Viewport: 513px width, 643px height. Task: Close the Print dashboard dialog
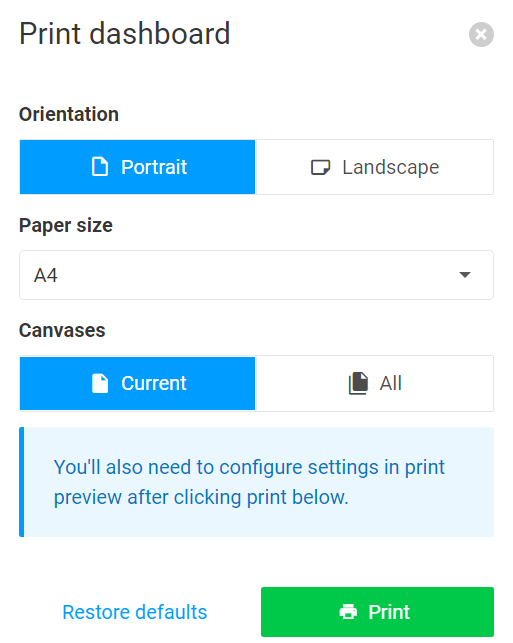point(481,34)
